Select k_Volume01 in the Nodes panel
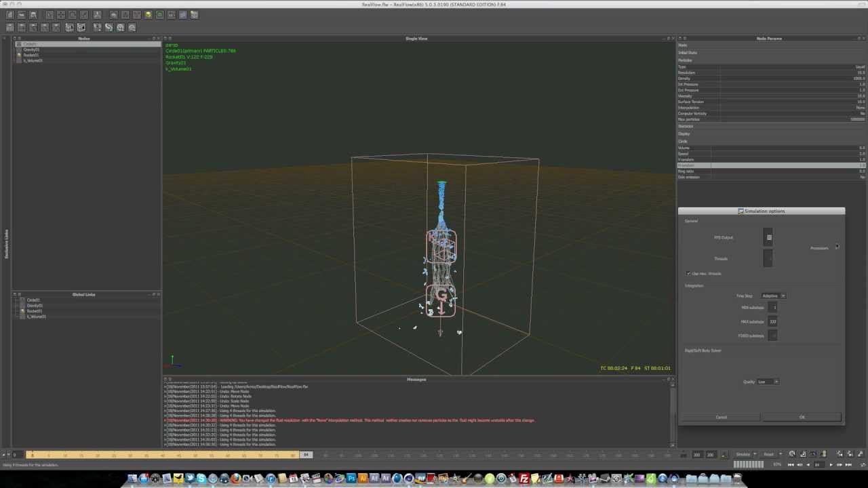Image resolution: width=868 pixels, height=488 pixels. (x=33, y=60)
